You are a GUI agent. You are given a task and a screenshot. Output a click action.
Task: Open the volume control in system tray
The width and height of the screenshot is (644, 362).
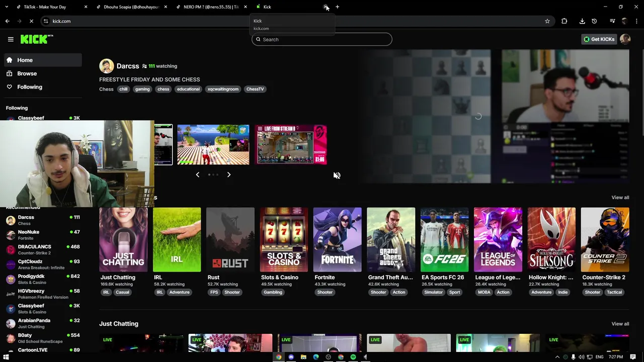point(582,357)
